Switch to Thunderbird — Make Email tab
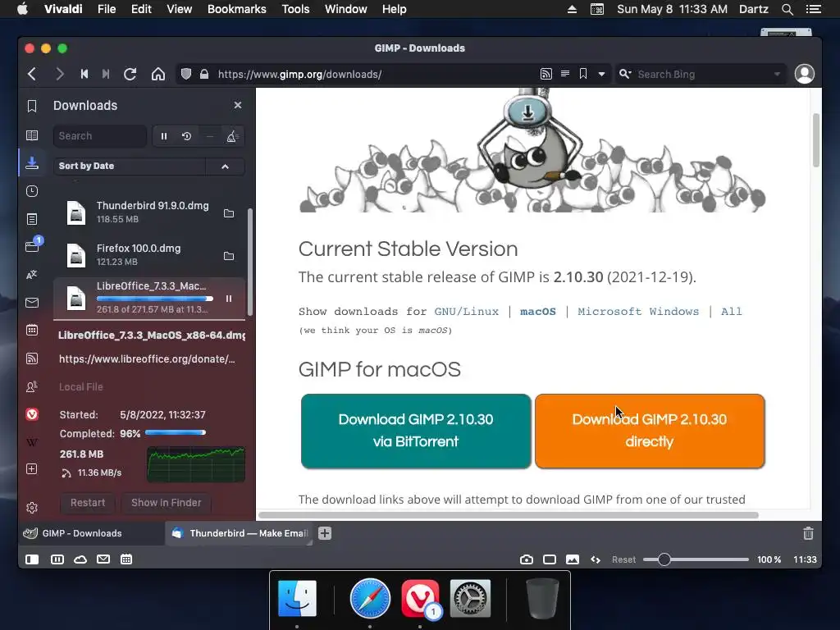The image size is (840, 630). (x=239, y=533)
